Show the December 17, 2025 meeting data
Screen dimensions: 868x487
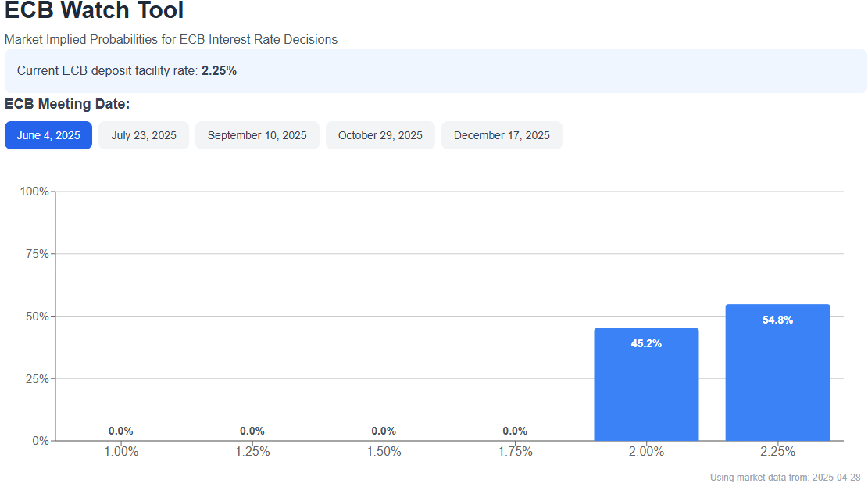[x=502, y=135]
